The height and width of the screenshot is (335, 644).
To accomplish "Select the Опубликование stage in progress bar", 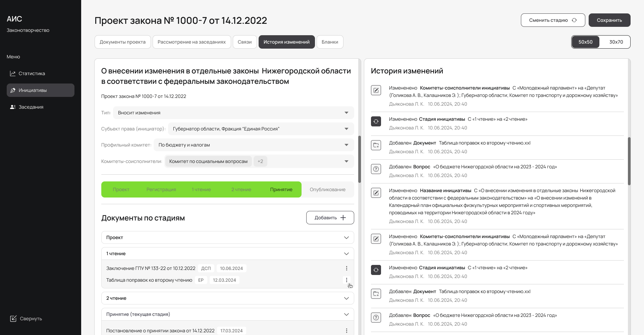I will point(327,189).
